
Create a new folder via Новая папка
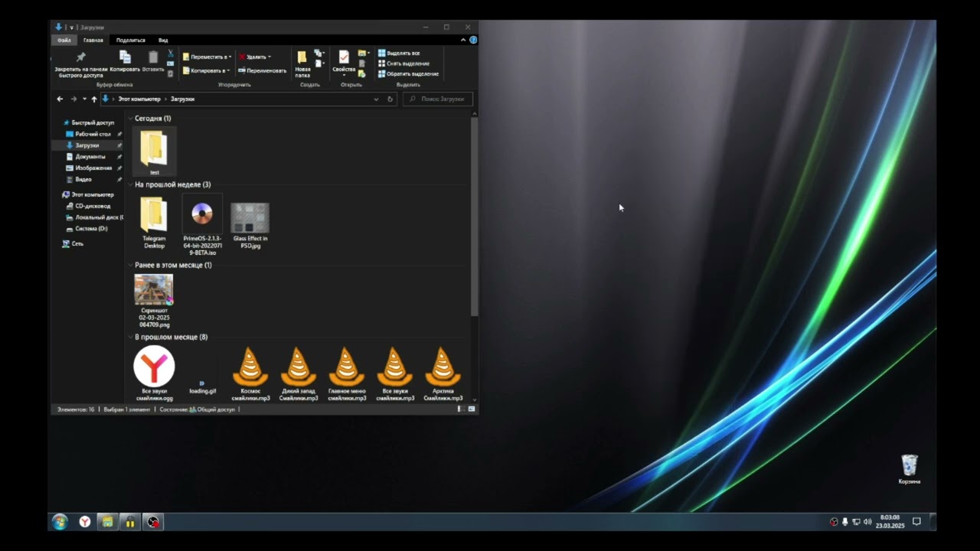click(302, 64)
